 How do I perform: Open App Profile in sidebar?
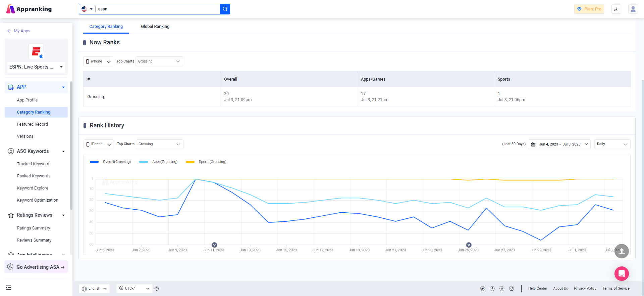tap(27, 100)
